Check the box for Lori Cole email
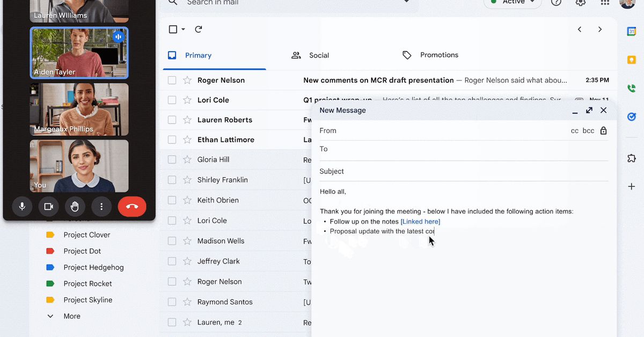The height and width of the screenshot is (337, 644). (172, 100)
